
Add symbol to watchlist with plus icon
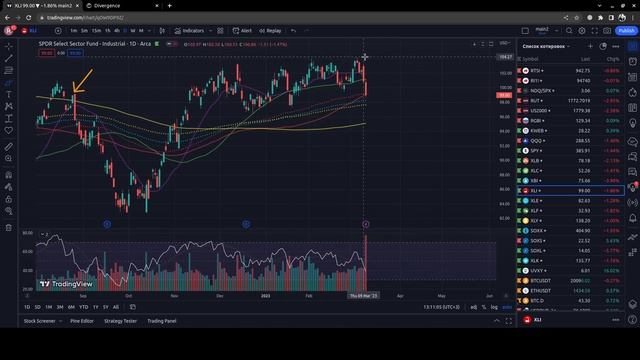[590, 47]
